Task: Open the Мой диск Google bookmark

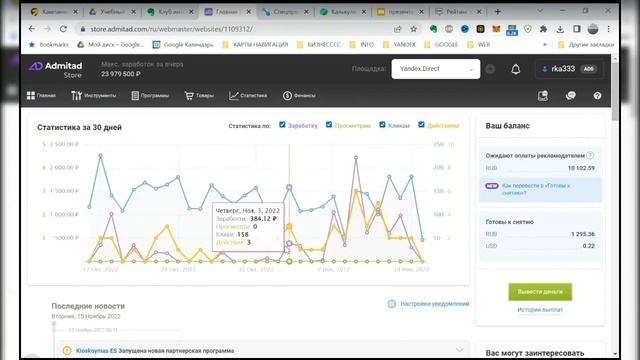Action: [x=111, y=44]
